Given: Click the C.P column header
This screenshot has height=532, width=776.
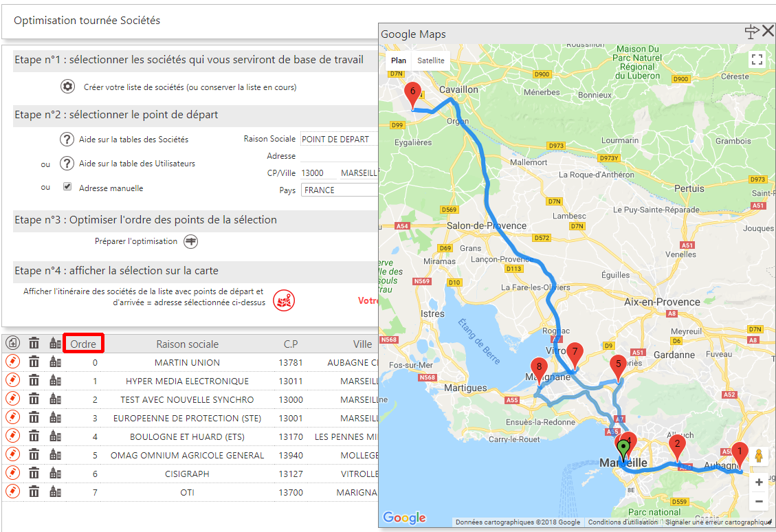Looking at the screenshot, I should (x=291, y=344).
